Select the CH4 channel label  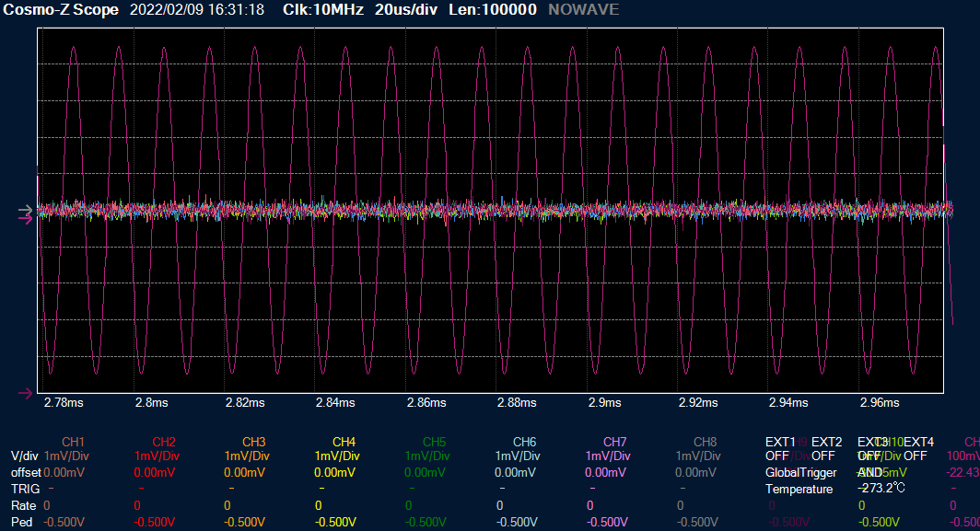coord(344,442)
